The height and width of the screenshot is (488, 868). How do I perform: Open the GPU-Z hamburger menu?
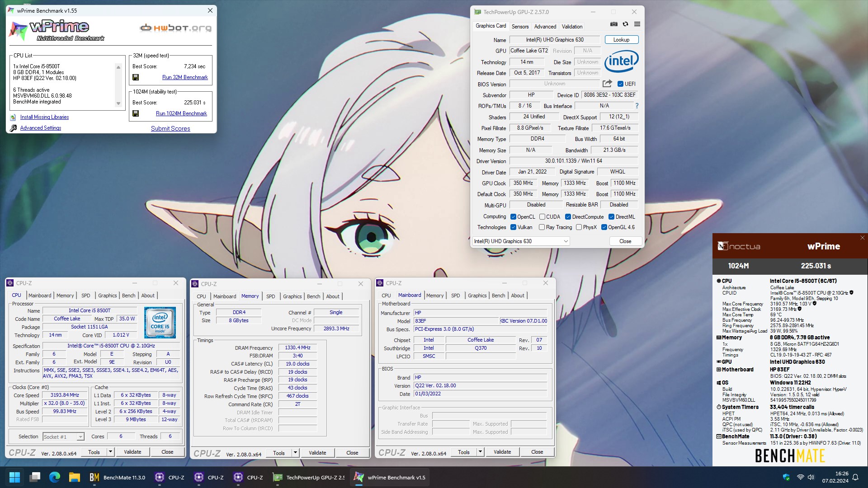click(x=637, y=24)
